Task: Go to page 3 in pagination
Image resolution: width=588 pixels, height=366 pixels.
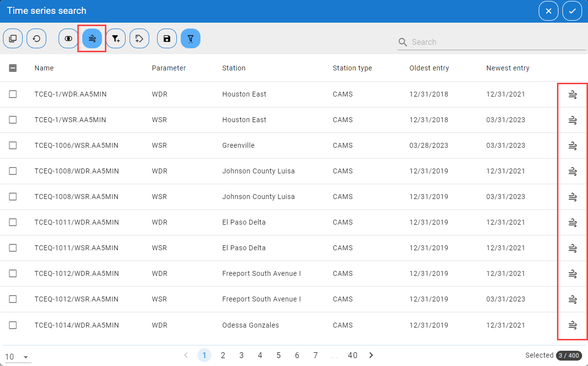Action: (241, 355)
